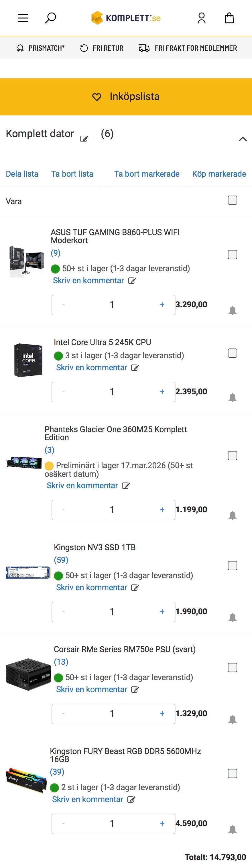Viewport: 252px width, 868px height.
Task: Click comment edit icon for Intel CPU
Action: click(x=135, y=368)
